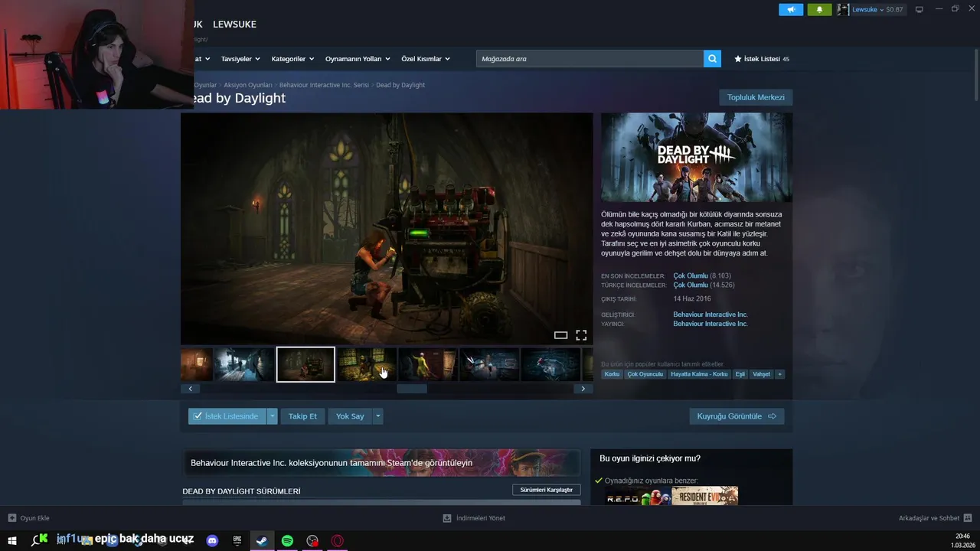Click the wallet balance $0.87
This screenshot has height=551, width=980.
[x=894, y=10]
